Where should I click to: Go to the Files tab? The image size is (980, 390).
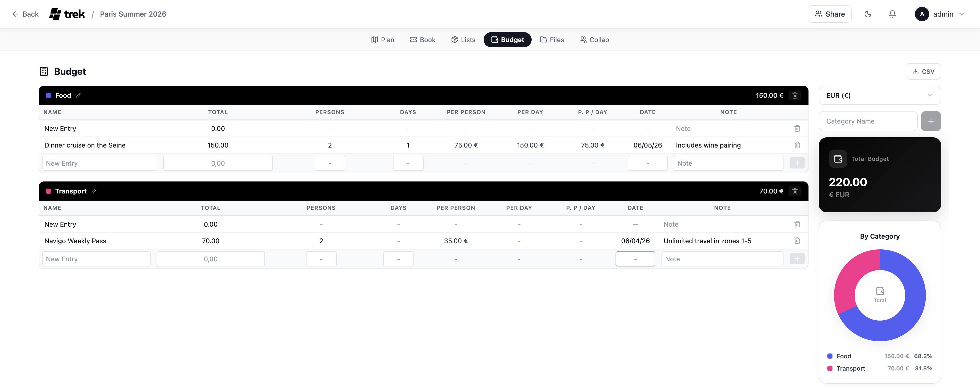[552, 40]
